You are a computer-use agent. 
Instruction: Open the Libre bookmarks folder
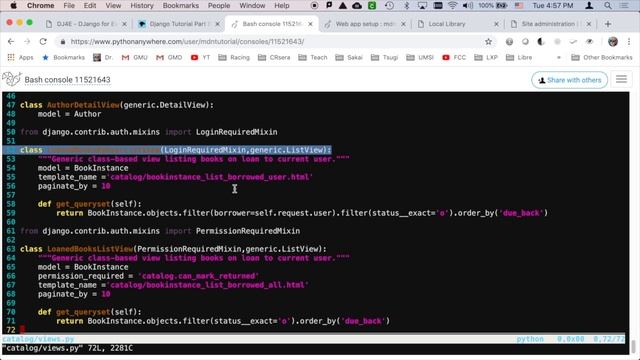click(x=519, y=58)
